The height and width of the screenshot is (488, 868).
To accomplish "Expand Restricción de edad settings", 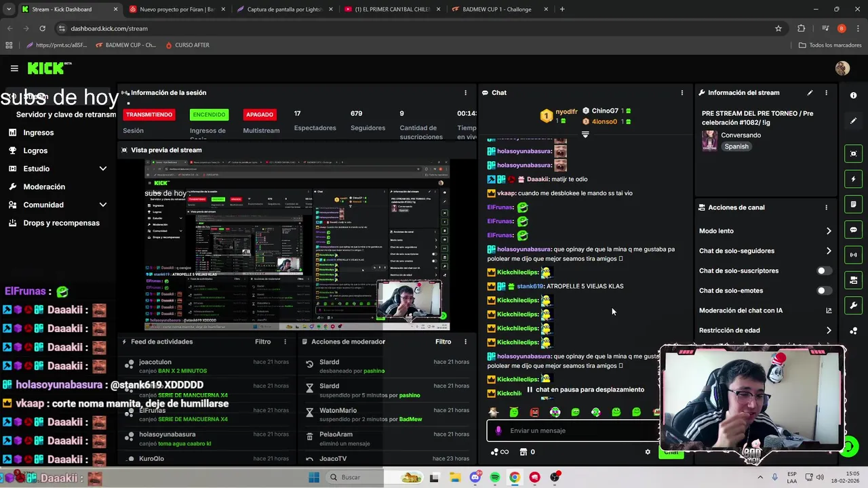I will click(x=765, y=331).
